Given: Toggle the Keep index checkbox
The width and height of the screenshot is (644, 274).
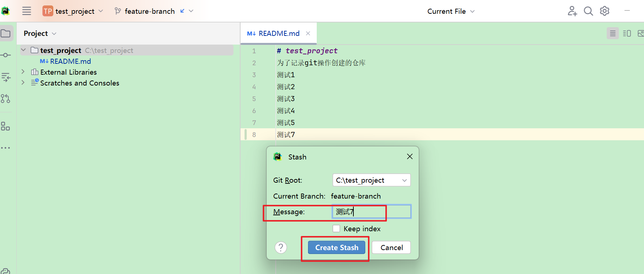Looking at the screenshot, I should (x=336, y=229).
